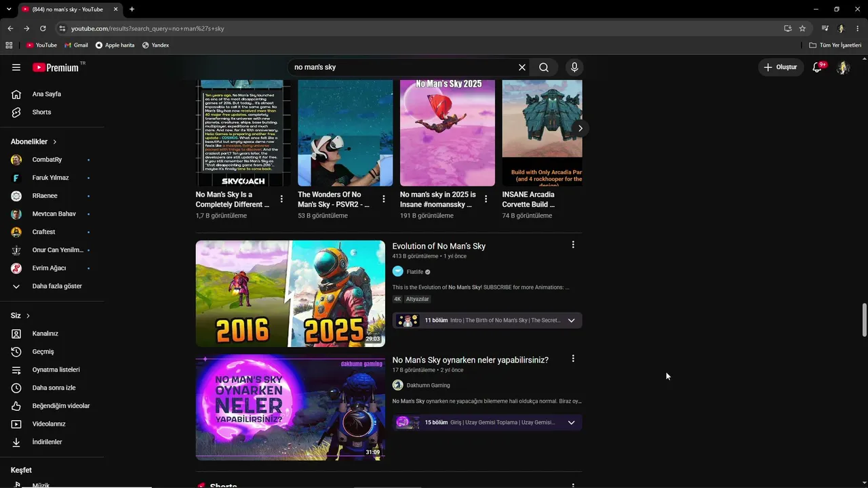The width and height of the screenshot is (868, 488).
Task: Open the browser apps grid icon
Action: 9,45
